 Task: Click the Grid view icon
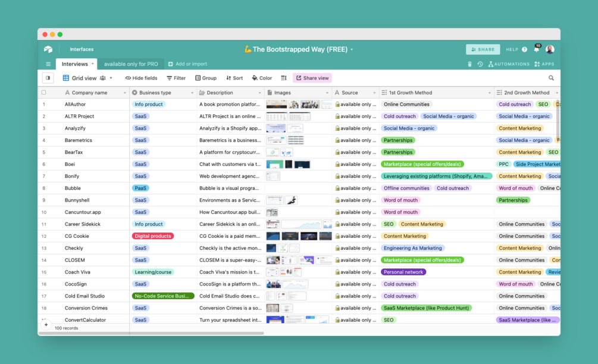click(66, 78)
